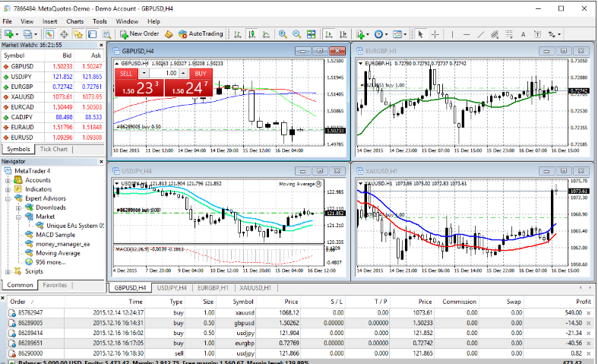This screenshot has width=598, height=364.
Task: Open the File menu
Action: tap(8, 21)
